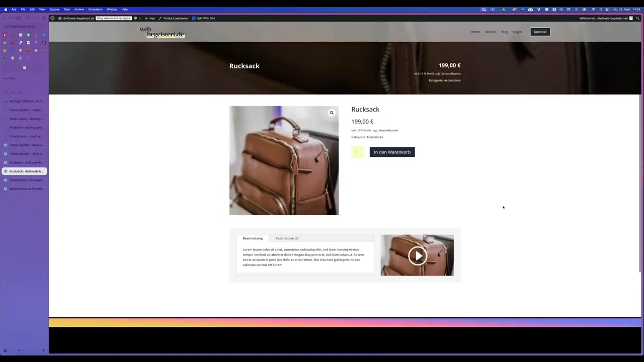Switch to the Rezensionen (0) tab
This screenshot has height=362, width=644.
tap(287, 238)
